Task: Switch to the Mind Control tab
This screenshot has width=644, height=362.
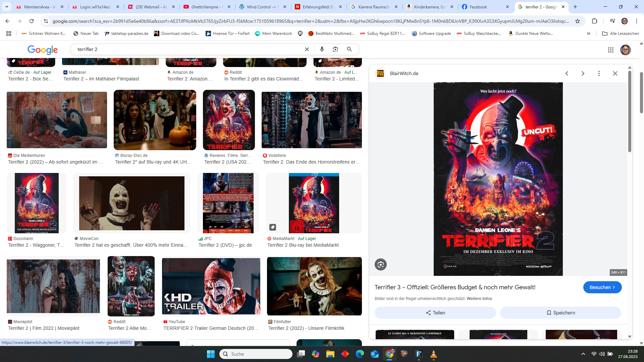Action: tap(263, 7)
